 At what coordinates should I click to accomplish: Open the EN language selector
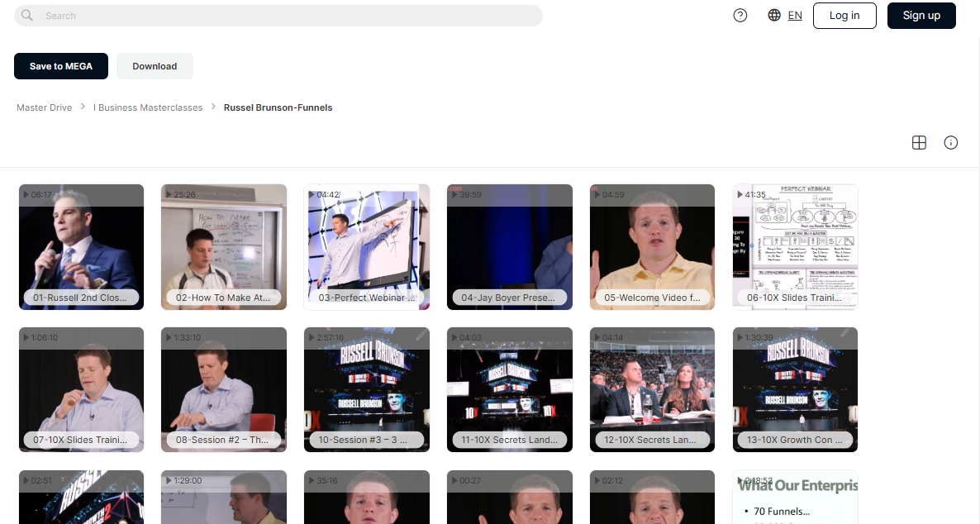tap(795, 16)
